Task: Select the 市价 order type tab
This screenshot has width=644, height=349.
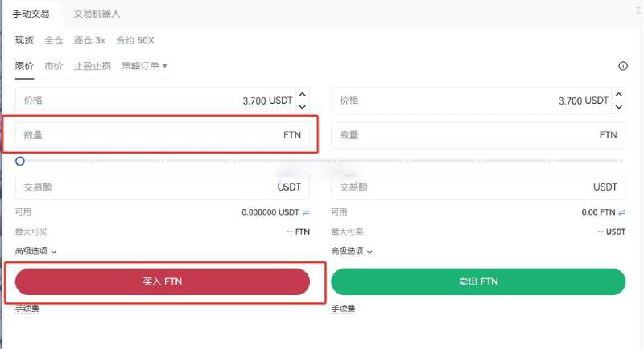Action: 54,66
